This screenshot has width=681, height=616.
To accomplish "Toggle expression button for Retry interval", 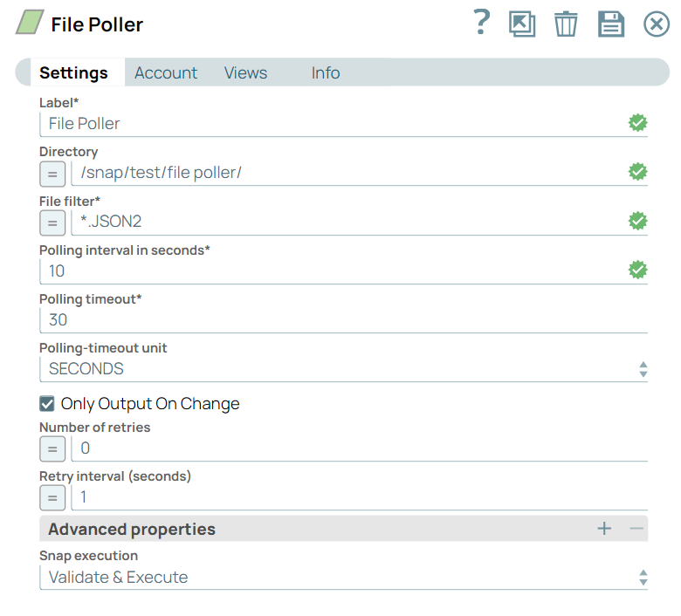I will [52, 498].
